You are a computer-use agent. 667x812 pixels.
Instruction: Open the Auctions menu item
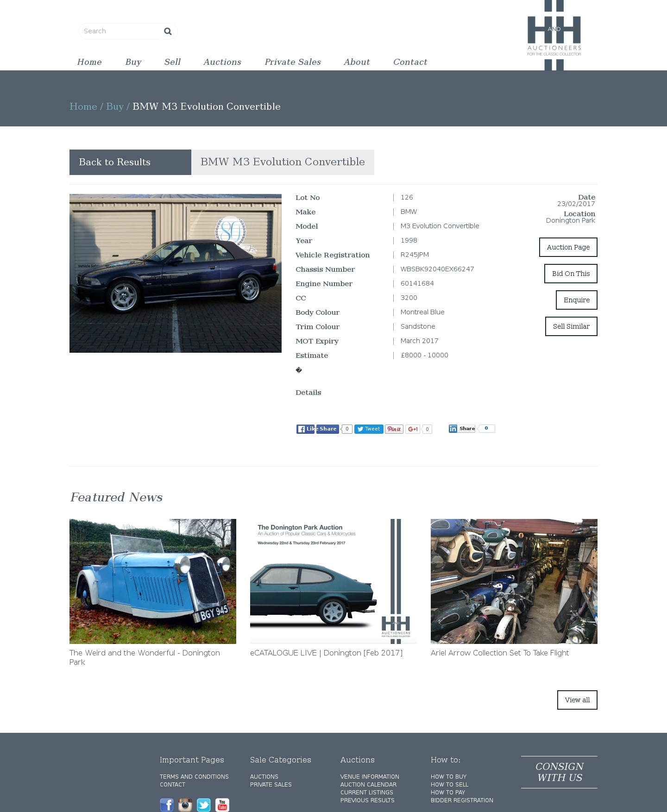click(x=222, y=62)
